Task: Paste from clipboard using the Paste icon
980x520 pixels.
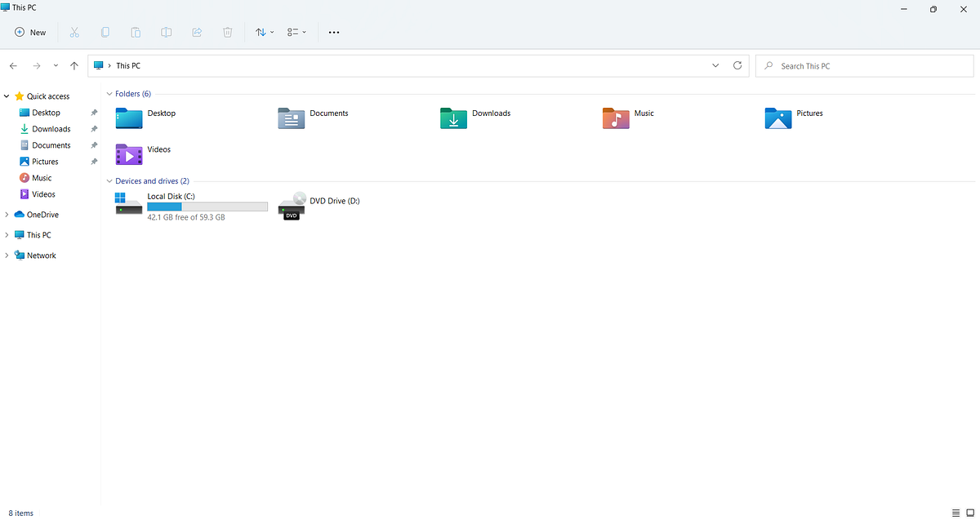Action: [x=136, y=32]
